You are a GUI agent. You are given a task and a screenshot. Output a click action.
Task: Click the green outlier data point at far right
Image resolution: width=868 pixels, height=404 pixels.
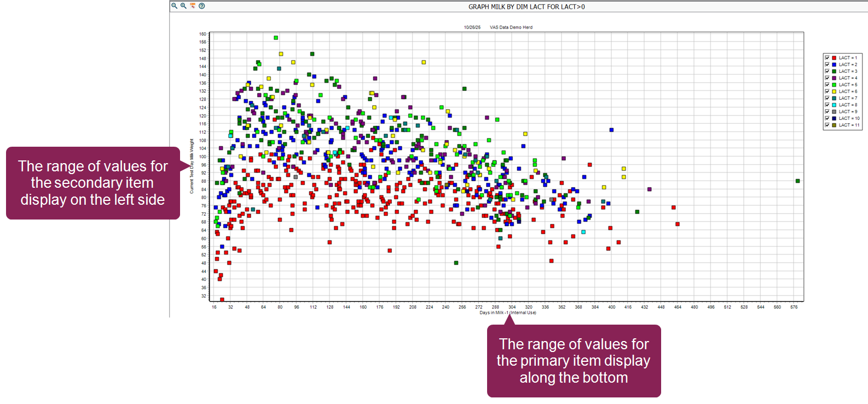click(797, 181)
